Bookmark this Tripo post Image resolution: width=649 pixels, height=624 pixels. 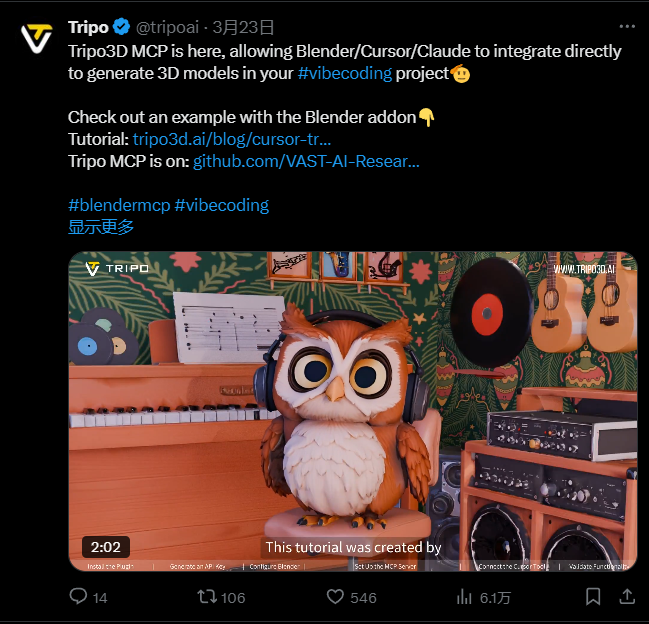tap(593, 597)
